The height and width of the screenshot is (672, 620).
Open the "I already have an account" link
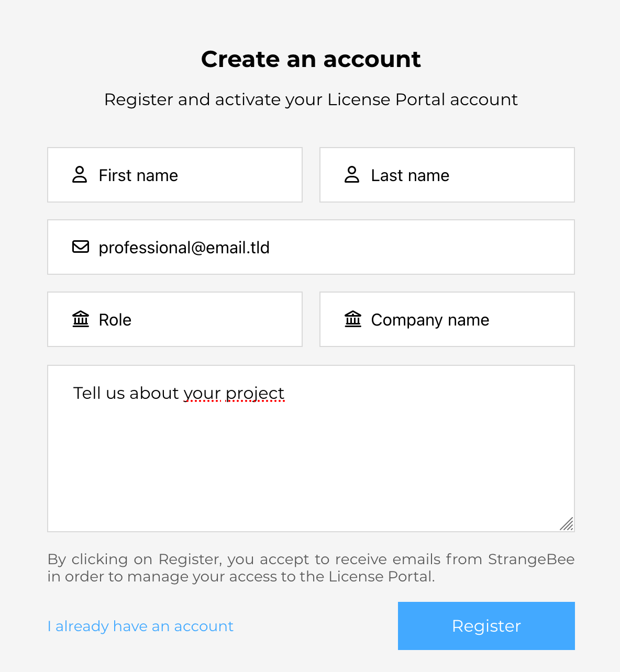point(140,626)
